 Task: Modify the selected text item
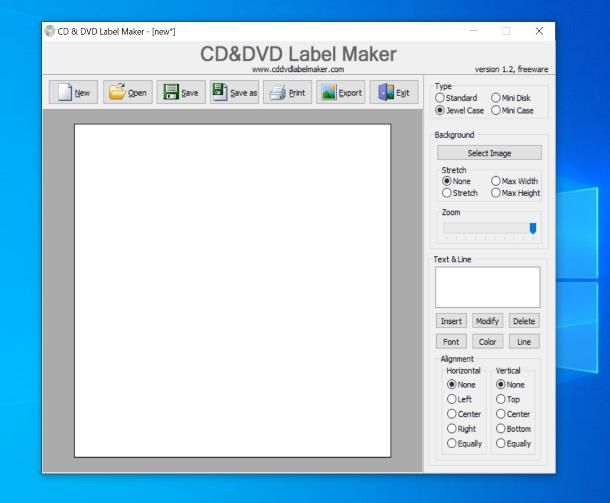[487, 321]
